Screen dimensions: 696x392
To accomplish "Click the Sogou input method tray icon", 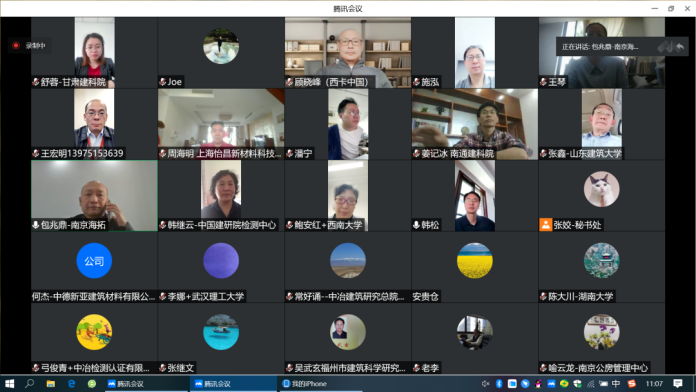I will click(x=632, y=384).
